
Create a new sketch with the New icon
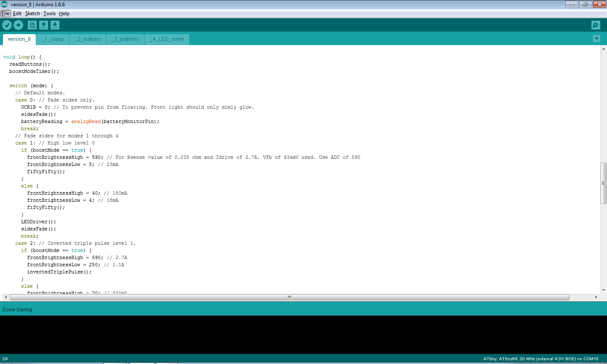click(x=32, y=25)
